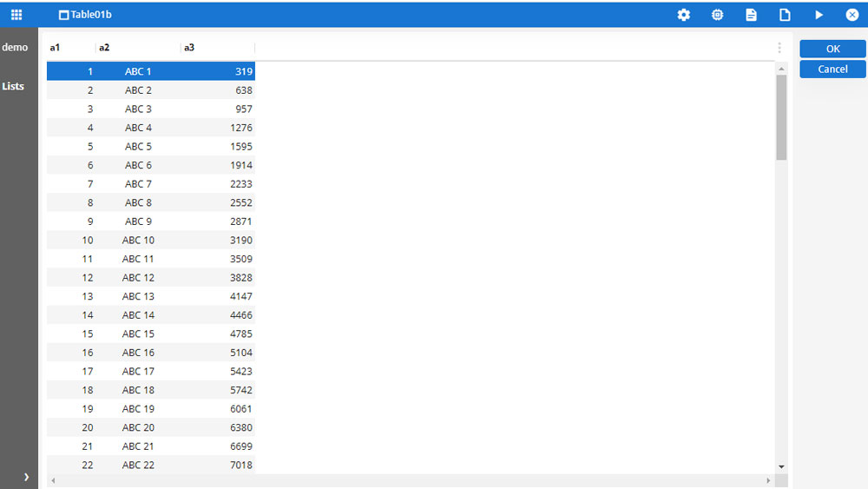Run with the play arrow icon
The width and height of the screenshot is (868, 489).
tap(819, 15)
